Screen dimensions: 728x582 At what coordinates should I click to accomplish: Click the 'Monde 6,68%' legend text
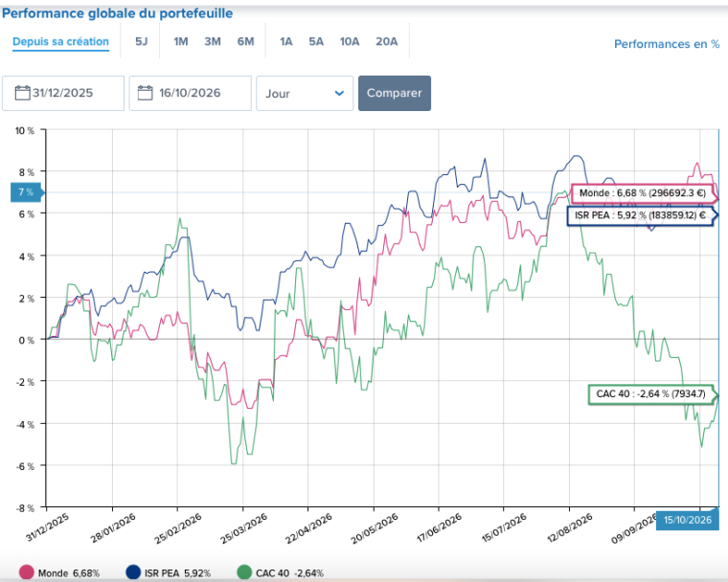[69, 573]
